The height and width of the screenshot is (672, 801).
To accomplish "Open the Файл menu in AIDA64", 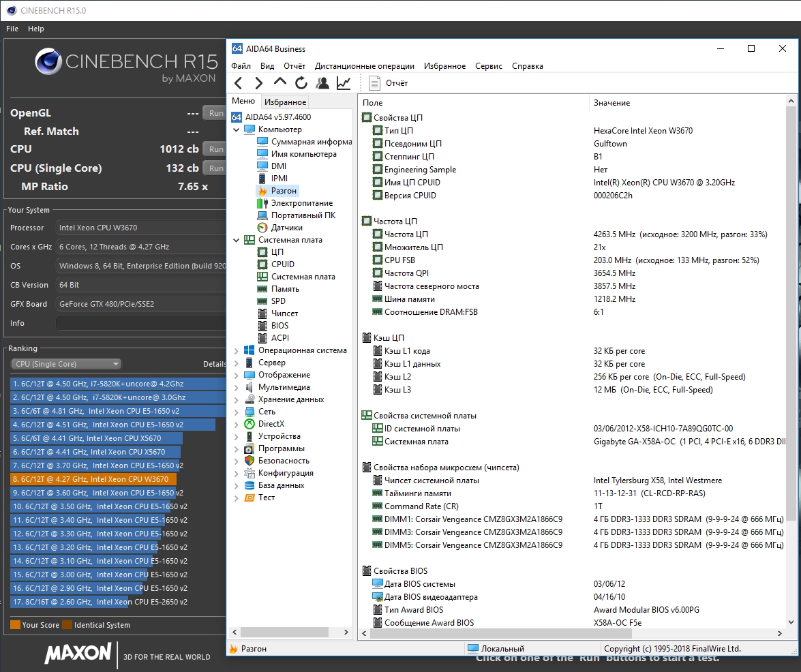I will 241,66.
